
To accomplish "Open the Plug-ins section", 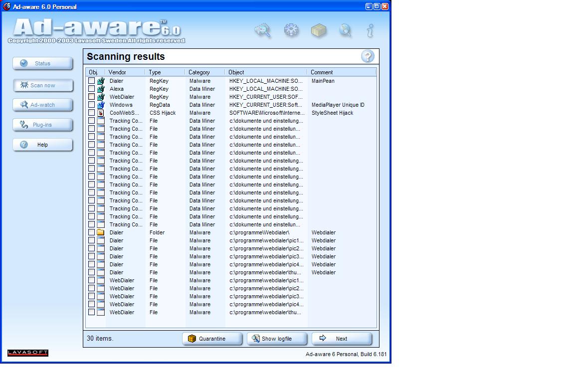I will (x=43, y=125).
